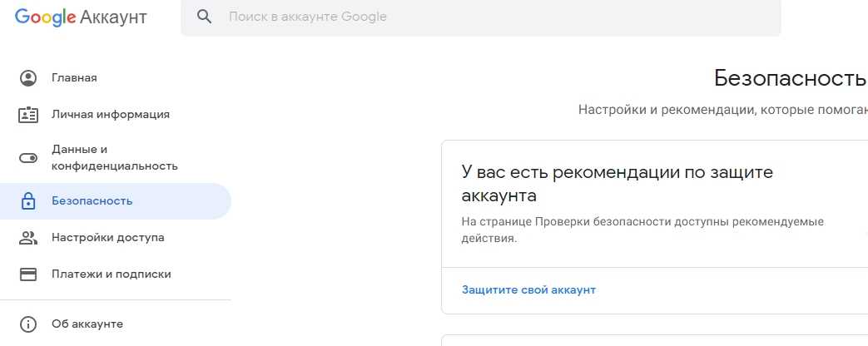This screenshot has height=346, width=868.
Task: Click the magnifying glass search icon
Action: point(204,17)
